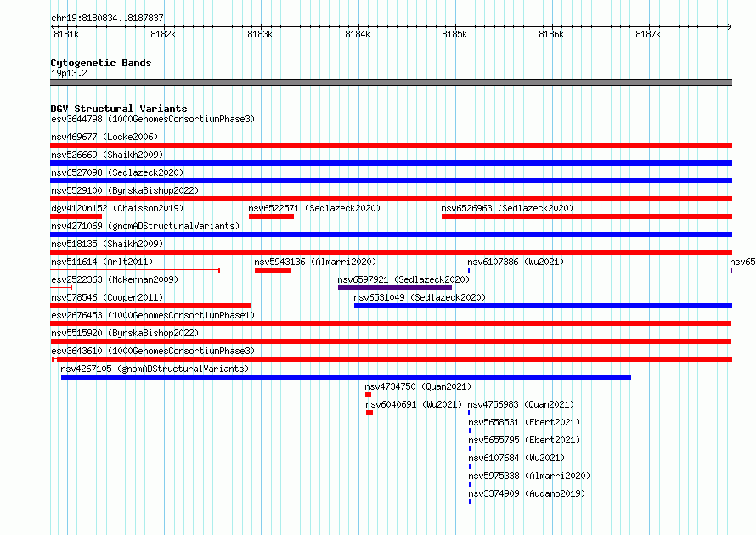
Task: Click the 8181k ruler tick label
Action: [x=66, y=34]
